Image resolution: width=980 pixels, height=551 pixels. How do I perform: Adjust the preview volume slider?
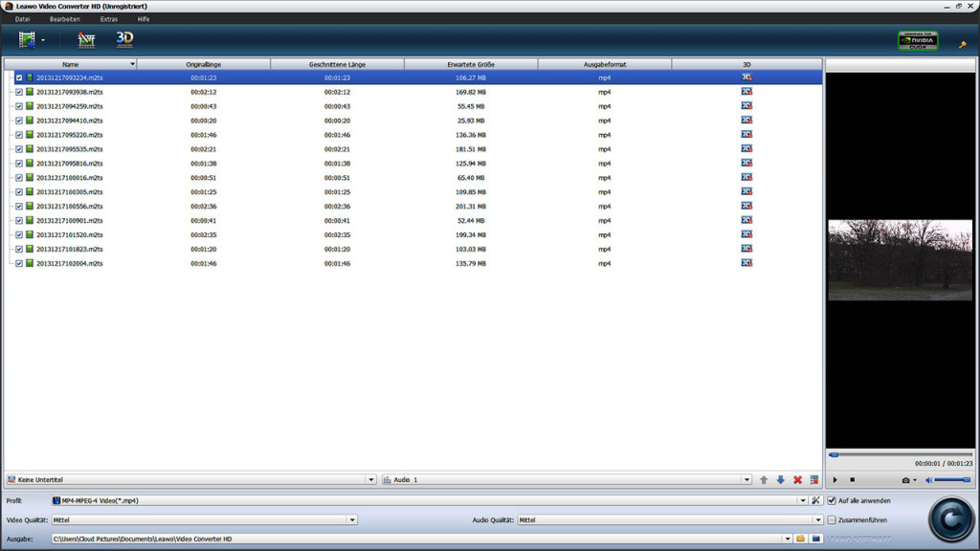951,479
